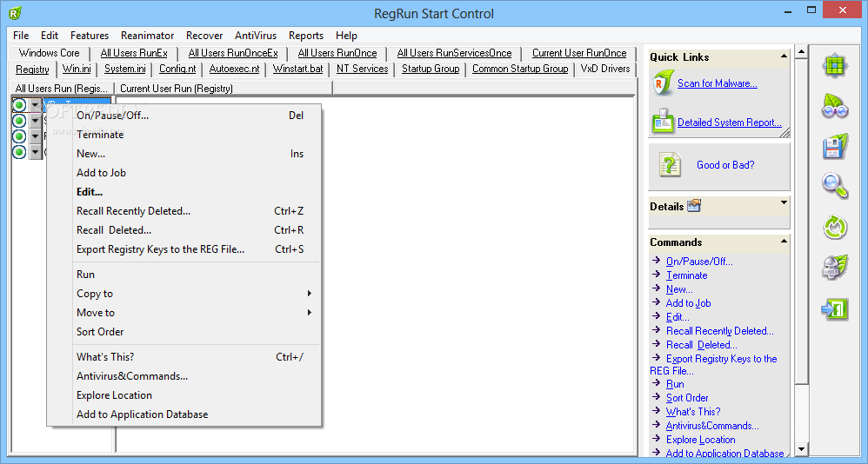The height and width of the screenshot is (464, 868).
Task: Open the Features menu
Action: 89,36
